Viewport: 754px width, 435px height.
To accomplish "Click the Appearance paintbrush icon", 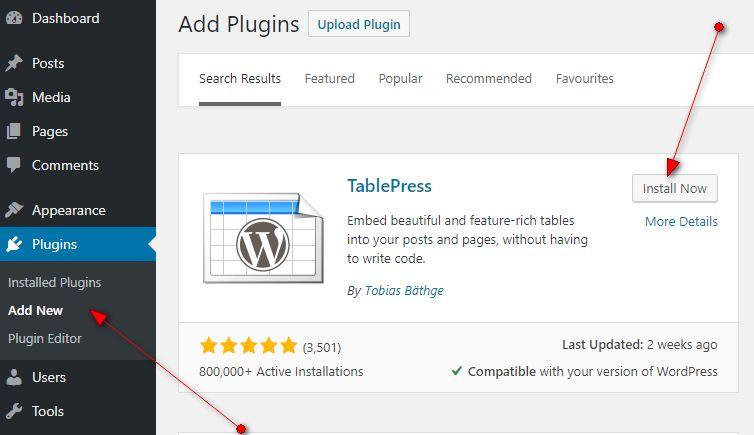I will click(x=14, y=210).
